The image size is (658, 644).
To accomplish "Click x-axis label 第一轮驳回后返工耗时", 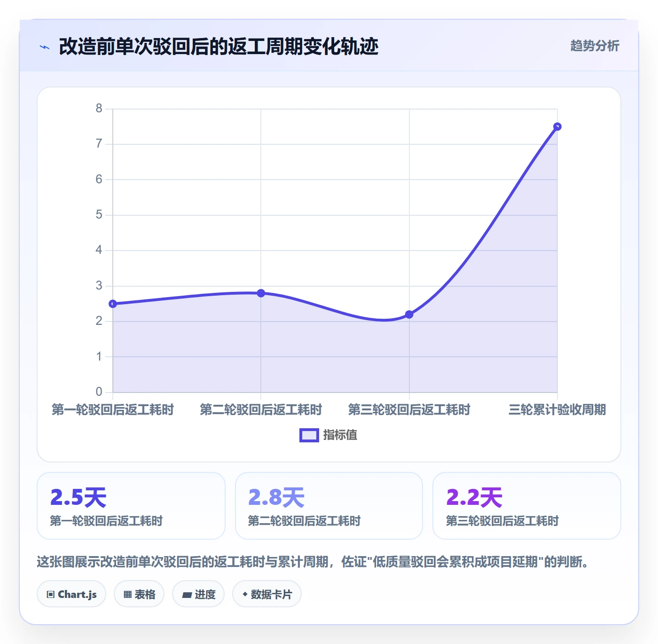I will point(113,410).
